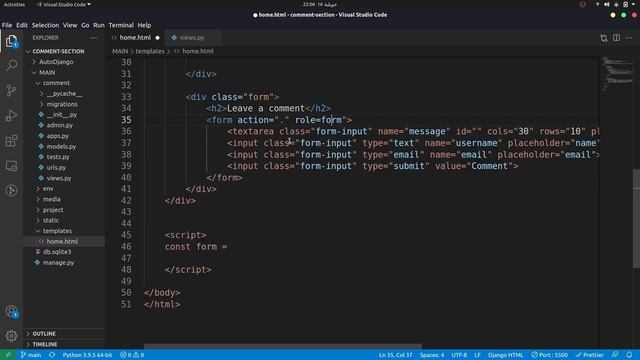Click the Prettier status bar item
This screenshot has height=360, width=640.
click(x=589, y=355)
